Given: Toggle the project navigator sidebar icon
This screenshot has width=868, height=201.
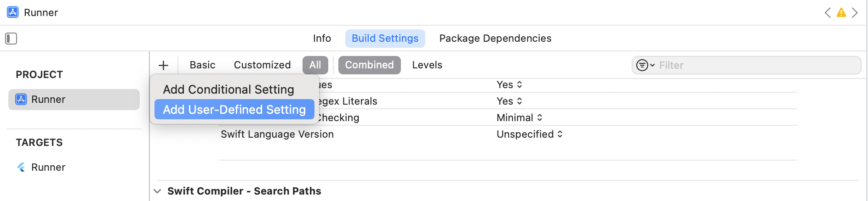Looking at the screenshot, I should click(11, 39).
